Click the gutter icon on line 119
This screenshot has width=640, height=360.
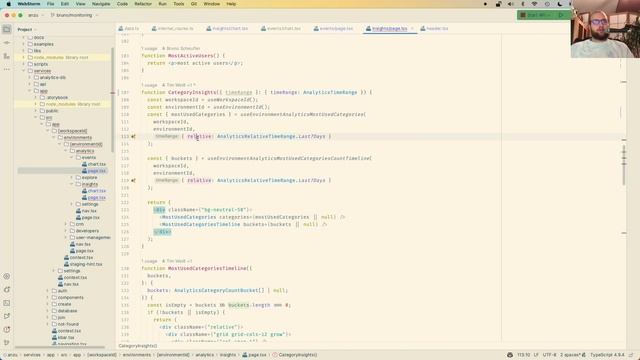click(133, 180)
